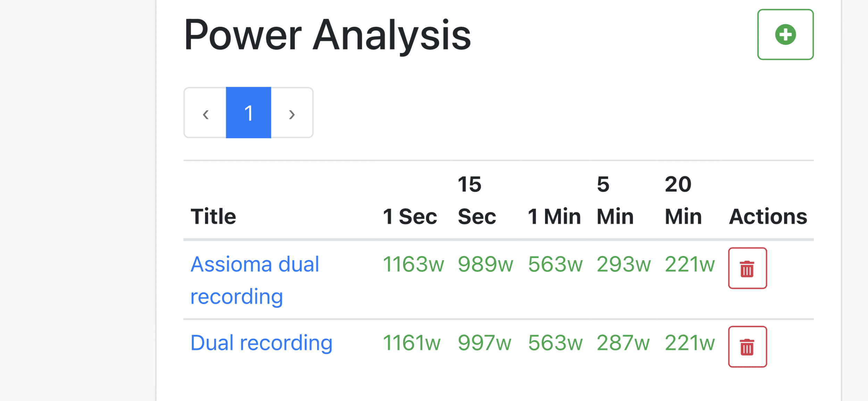This screenshot has width=868, height=401.
Task: Click the 997w value for Dual recording
Action: click(x=484, y=343)
